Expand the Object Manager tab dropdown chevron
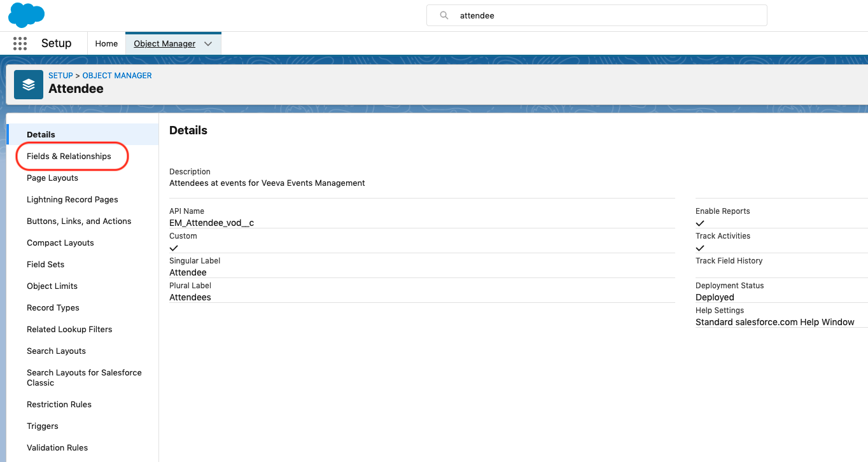The width and height of the screenshot is (868, 462). click(208, 44)
